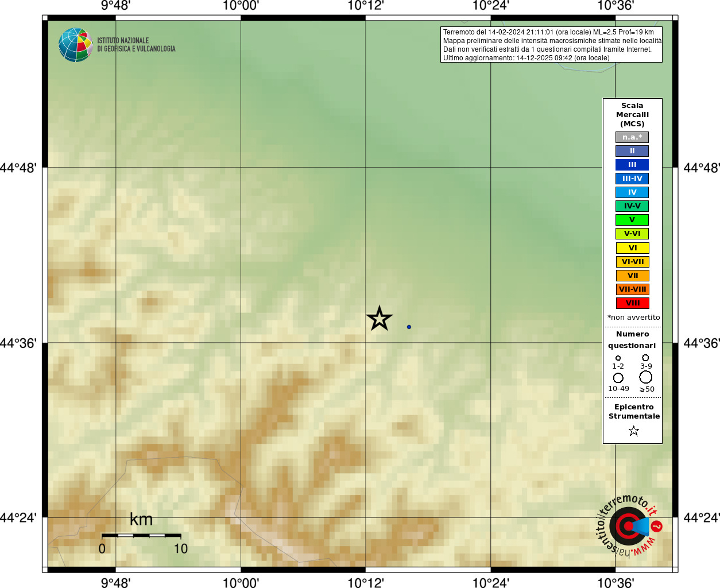Screen dimensions: 720x588
Task: Click the bottom 9°48' longitude label
Action: click(x=115, y=582)
